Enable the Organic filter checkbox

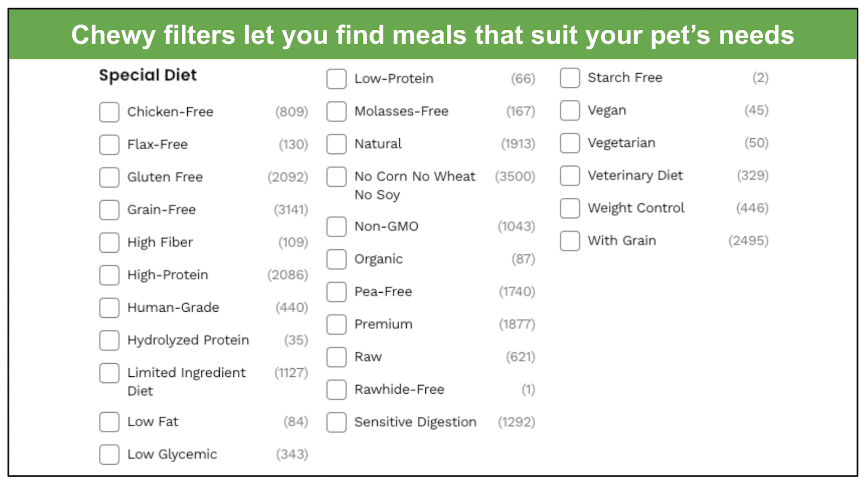(x=336, y=259)
